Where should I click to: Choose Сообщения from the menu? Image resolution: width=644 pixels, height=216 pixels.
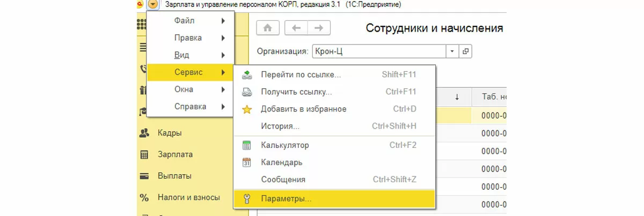coord(283,180)
